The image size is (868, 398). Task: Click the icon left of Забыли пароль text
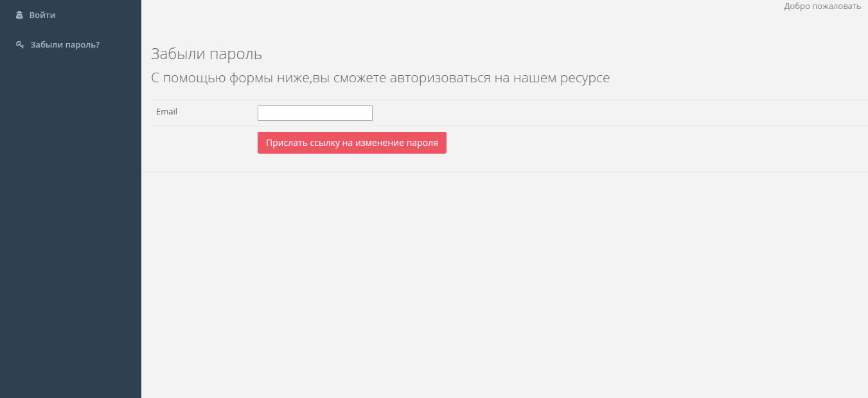coord(19,44)
